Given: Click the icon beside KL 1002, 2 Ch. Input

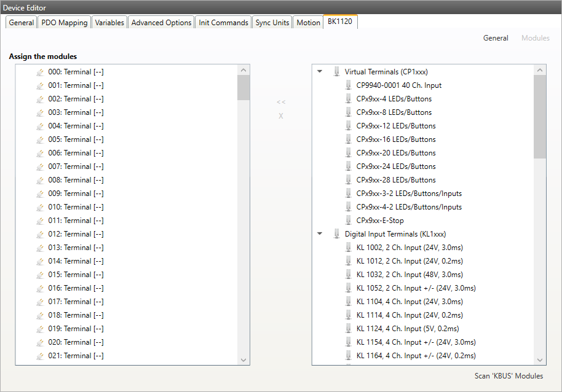Looking at the screenshot, I should [348, 248].
